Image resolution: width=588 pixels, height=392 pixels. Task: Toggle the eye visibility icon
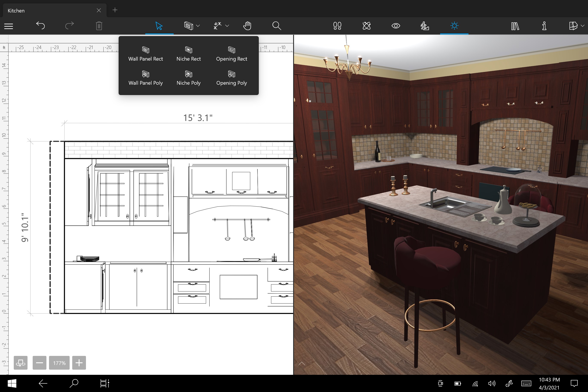coord(396,26)
